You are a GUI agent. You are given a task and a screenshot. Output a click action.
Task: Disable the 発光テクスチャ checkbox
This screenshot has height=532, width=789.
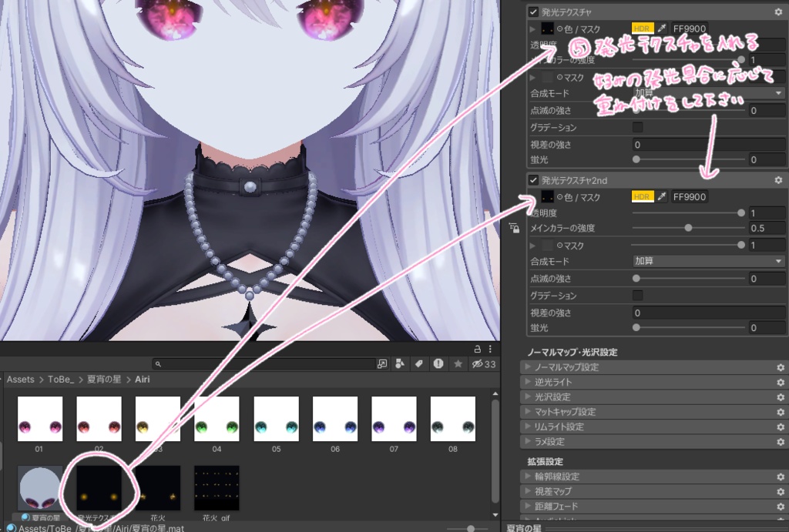click(x=532, y=12)
